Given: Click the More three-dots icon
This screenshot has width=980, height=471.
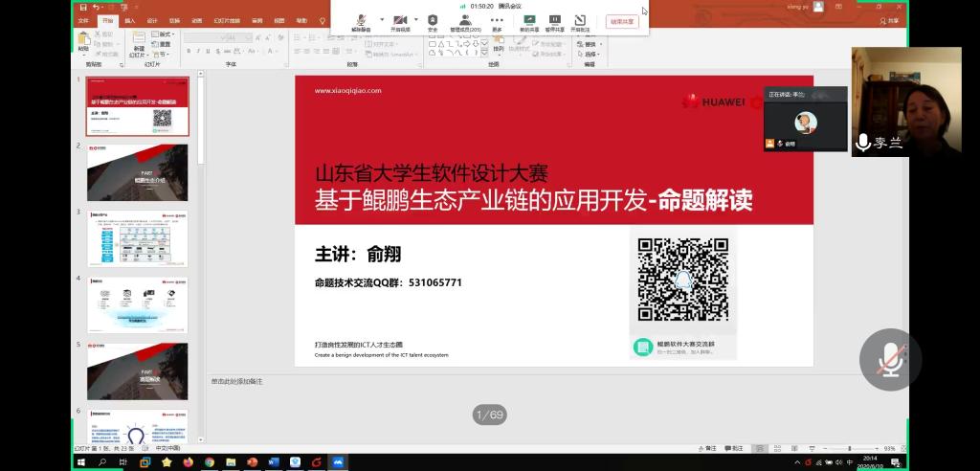Looking at the screenshot, I should pos(497,21).
